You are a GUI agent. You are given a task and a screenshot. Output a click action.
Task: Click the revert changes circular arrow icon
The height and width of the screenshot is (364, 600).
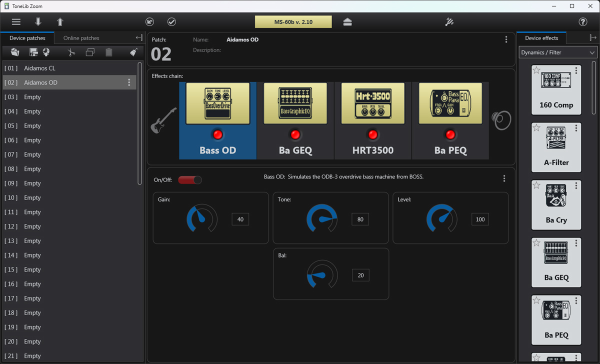(x=149, y=21)
